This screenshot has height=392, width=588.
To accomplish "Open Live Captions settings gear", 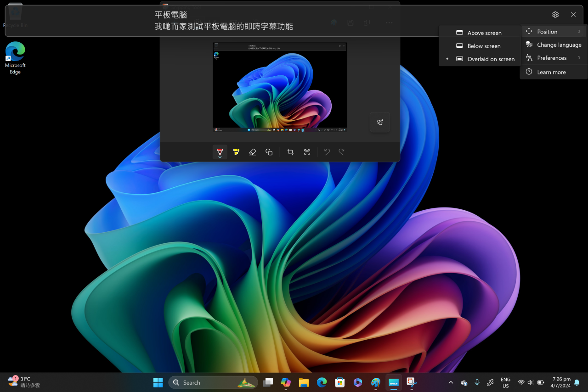I will coord(555,14).
